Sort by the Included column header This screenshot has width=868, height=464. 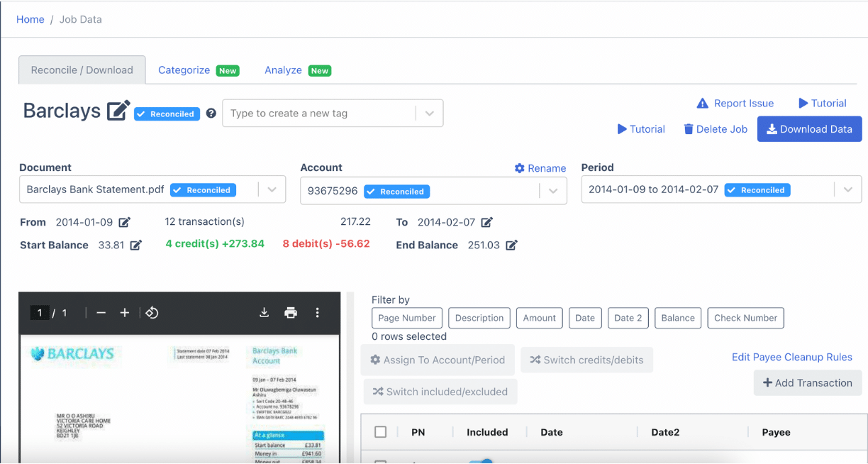coord(487,432)
